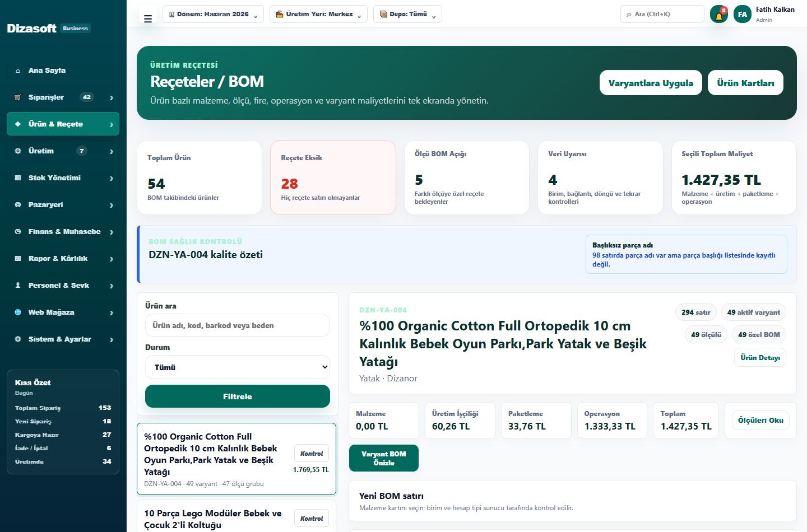Click the Reçete Eksik card

coord(333,178)
